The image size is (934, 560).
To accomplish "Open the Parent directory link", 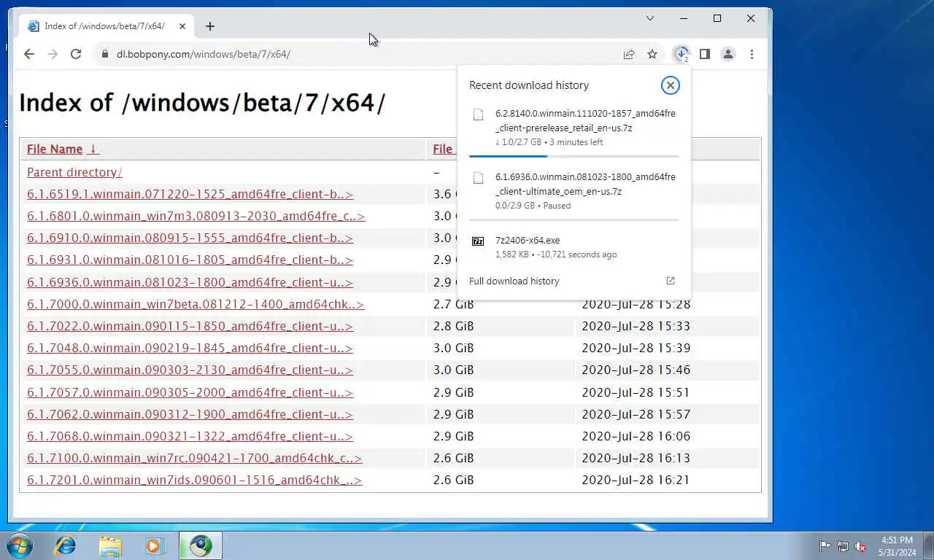I will click(74, 172).
